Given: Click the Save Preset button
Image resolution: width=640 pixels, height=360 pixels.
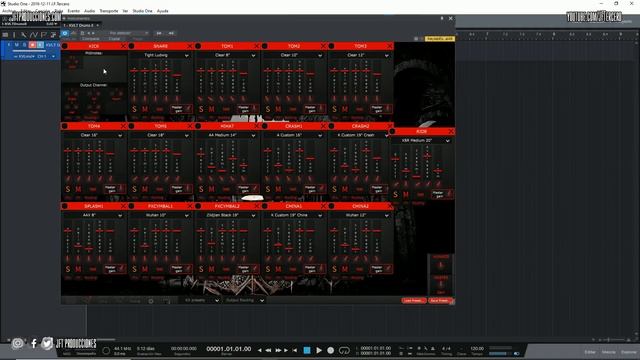Looking at the screenshot, I should click(x=440, y=301).
